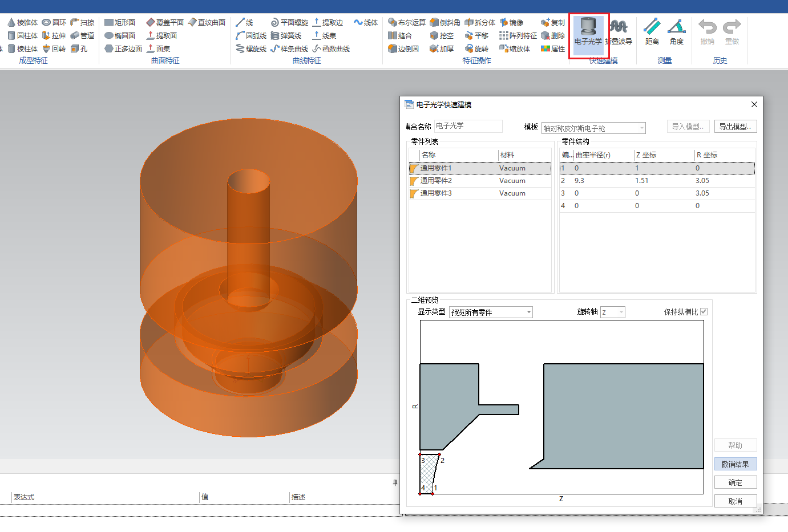
Task: Confirm with the 确定 button
Action: coord(735,482)
